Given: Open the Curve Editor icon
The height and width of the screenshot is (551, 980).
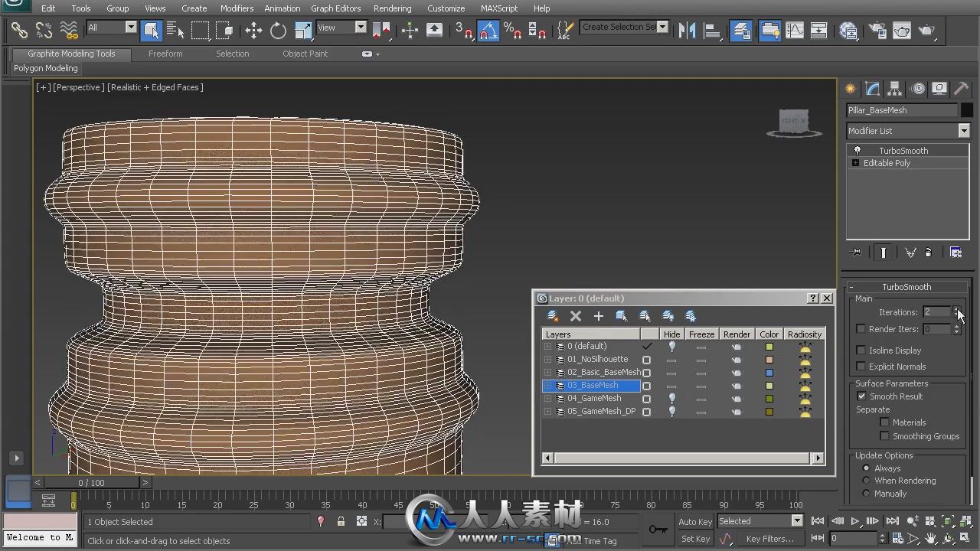Looking at the screenshot, I should pyautogui.click(x=795, y=31).
